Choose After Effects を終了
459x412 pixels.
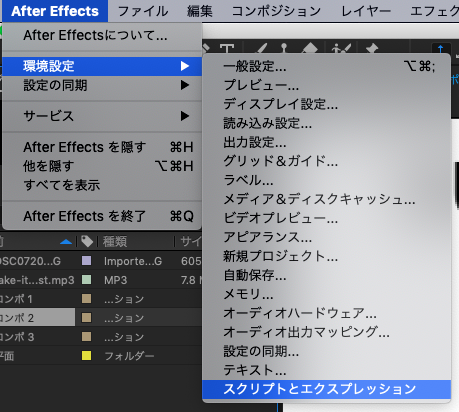102,216
